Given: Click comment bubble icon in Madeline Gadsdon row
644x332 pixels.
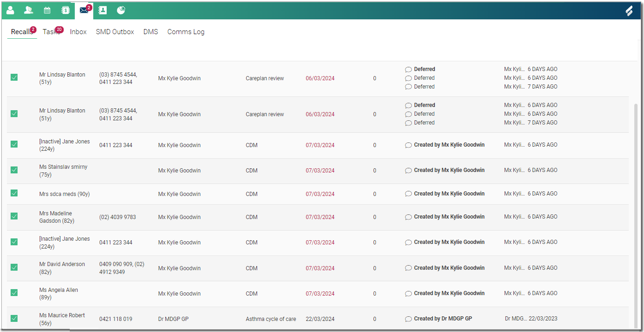Looking at the screenshot, I should 408,217.
